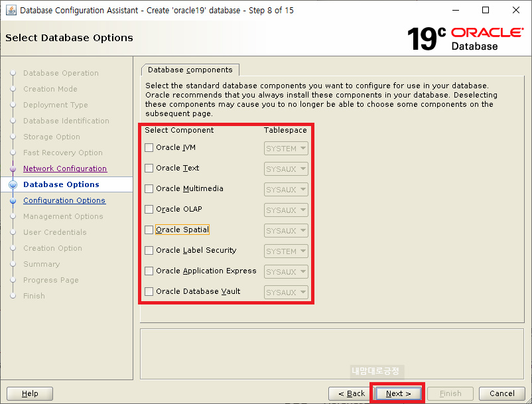Open the Oracle JVM tablespace dropdown

[286, 148]
